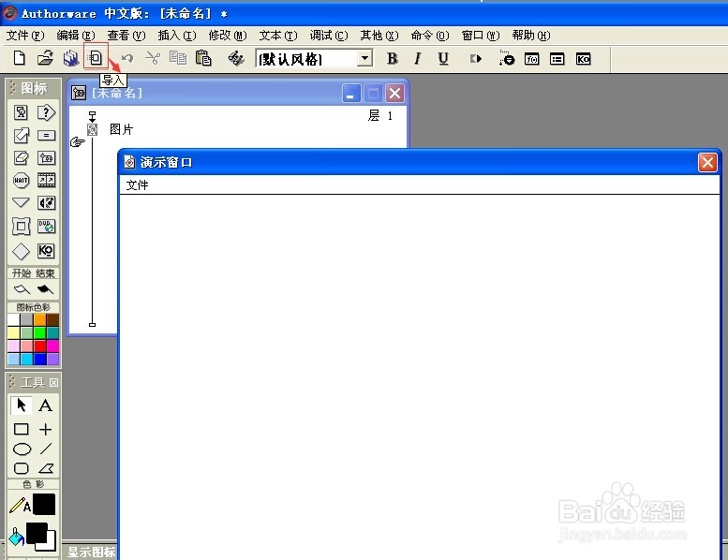Choose the Straight line plus tool
This screenshot has height=560, width=728.
point(45,429)
